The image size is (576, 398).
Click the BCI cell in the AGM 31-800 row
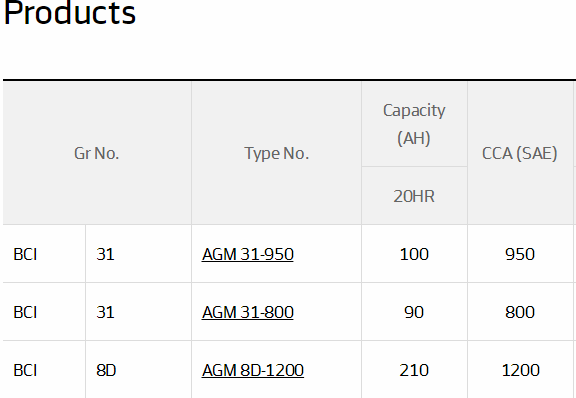click(x=44, y=312)
